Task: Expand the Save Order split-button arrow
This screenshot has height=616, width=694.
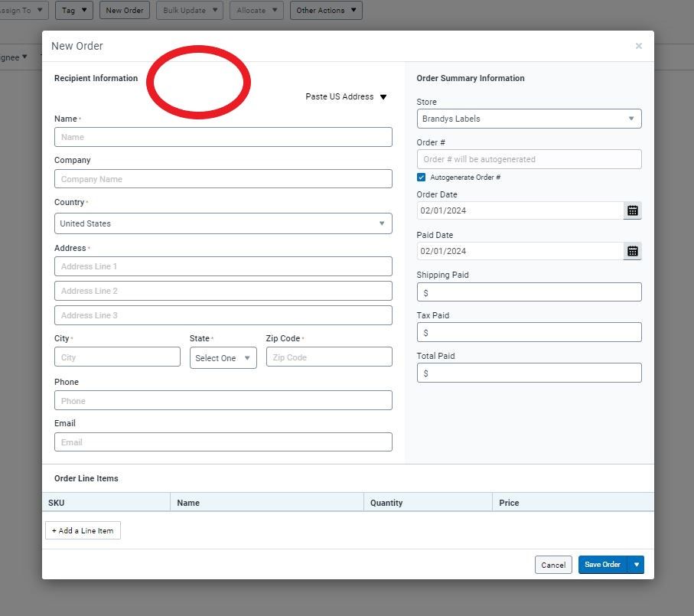Action: [x=636, y=565]
